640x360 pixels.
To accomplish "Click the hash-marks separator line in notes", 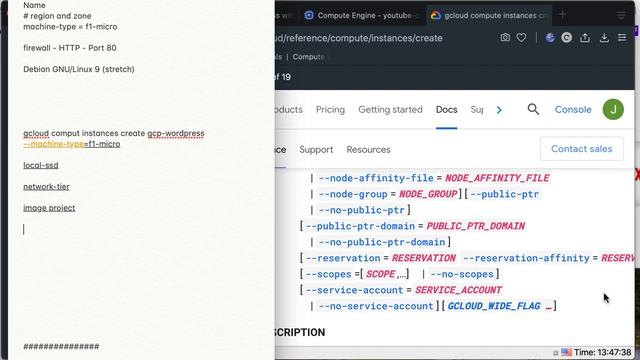I will coord(61,347).
